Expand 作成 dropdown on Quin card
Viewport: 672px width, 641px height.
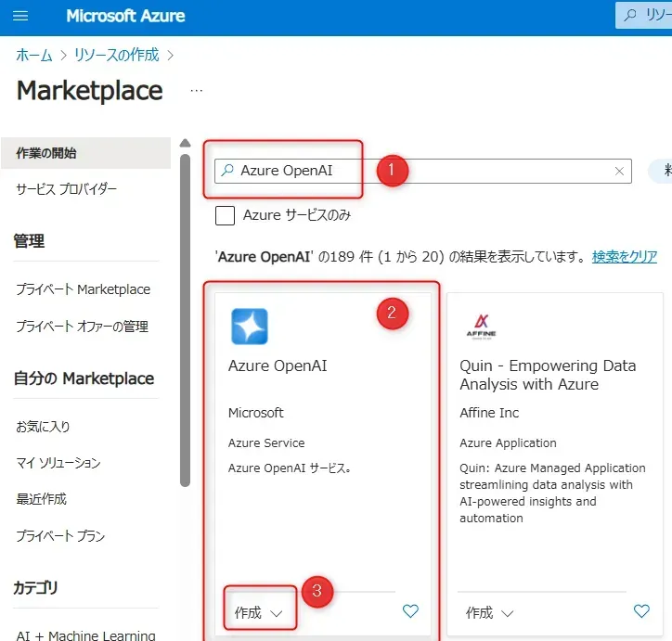[490, 612]
